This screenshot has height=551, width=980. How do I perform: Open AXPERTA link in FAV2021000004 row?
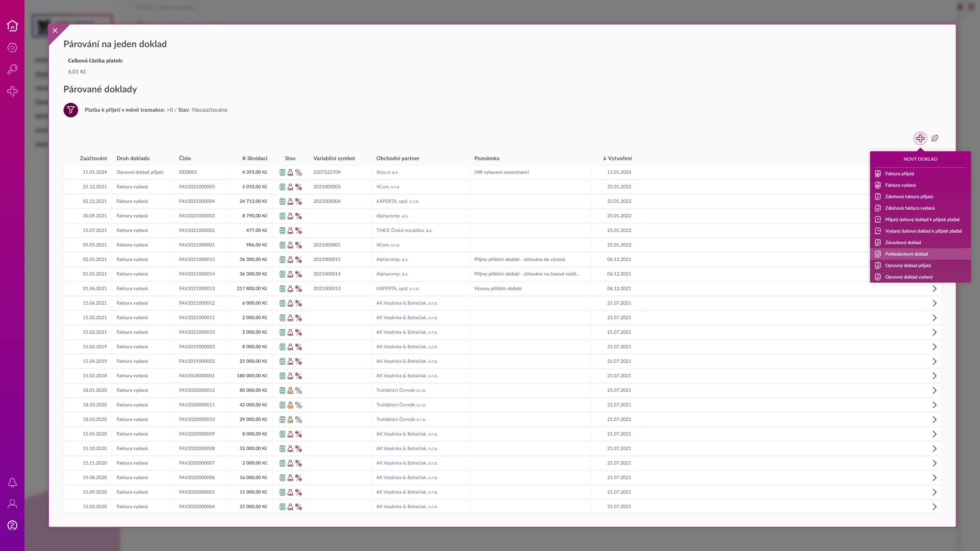[398, 201]
